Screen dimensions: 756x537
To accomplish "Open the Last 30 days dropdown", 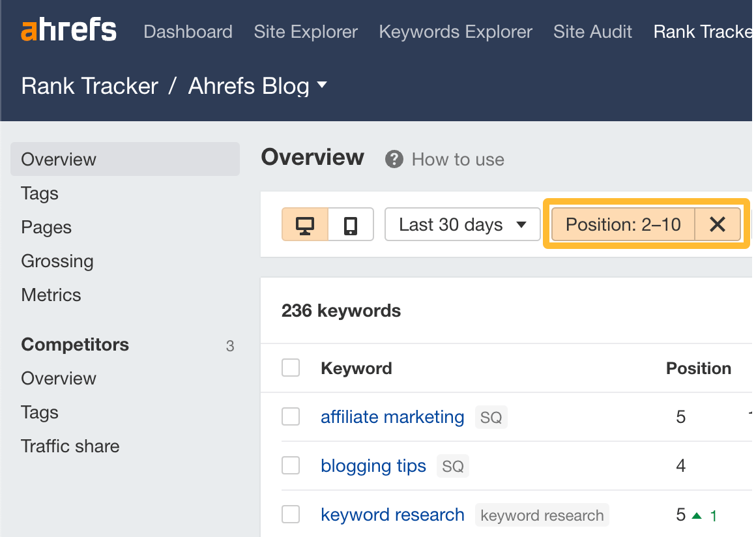I will (462, 224).
